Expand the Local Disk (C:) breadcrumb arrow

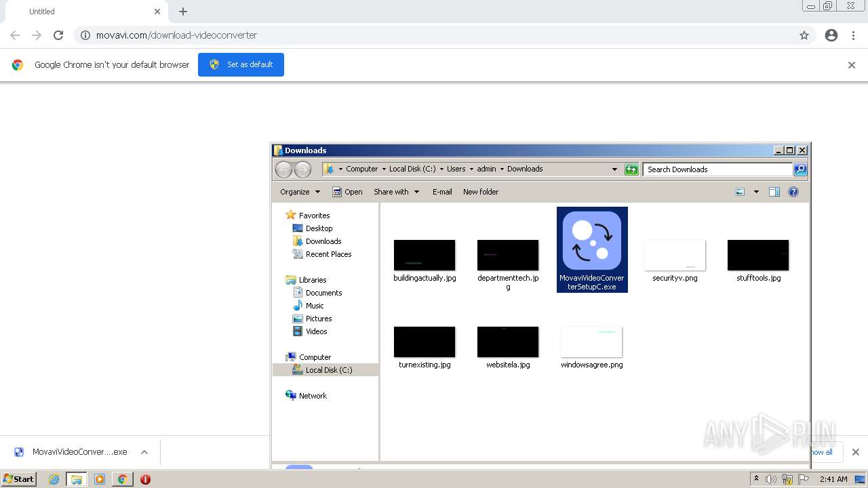point(441,169)
